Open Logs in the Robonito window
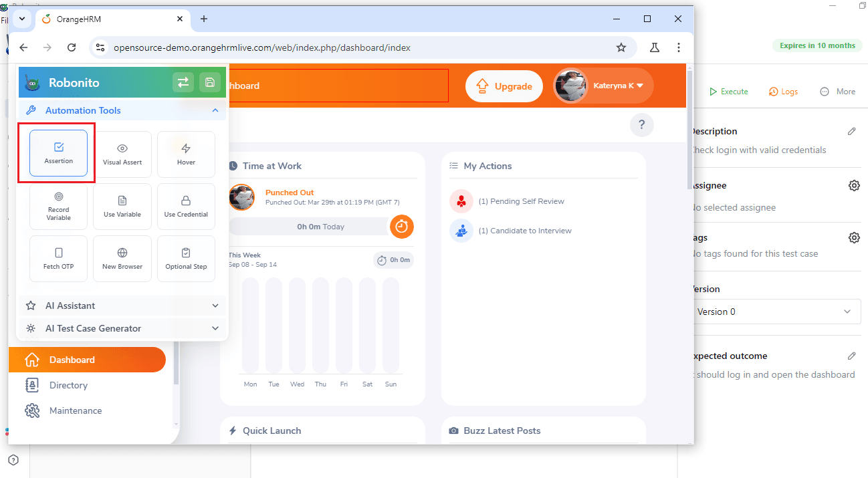 (x=783, y=92)
